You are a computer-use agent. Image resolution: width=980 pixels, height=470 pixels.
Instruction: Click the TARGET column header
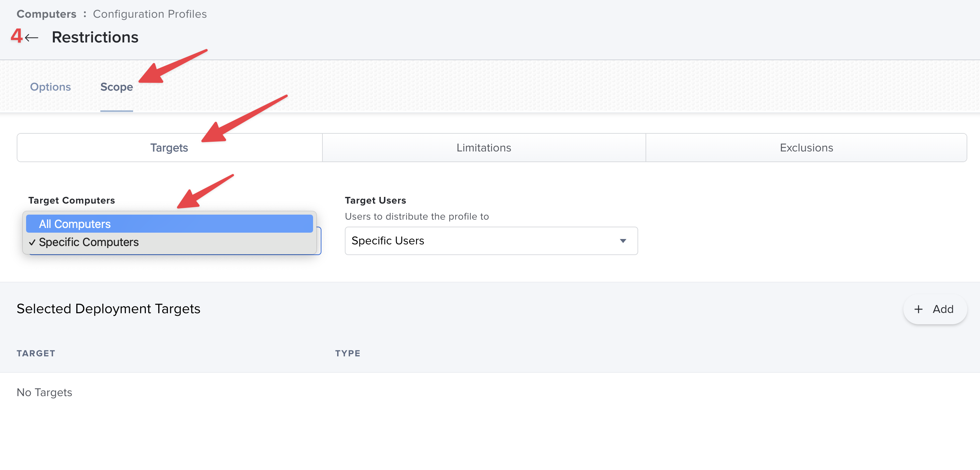tap(36, 353)
